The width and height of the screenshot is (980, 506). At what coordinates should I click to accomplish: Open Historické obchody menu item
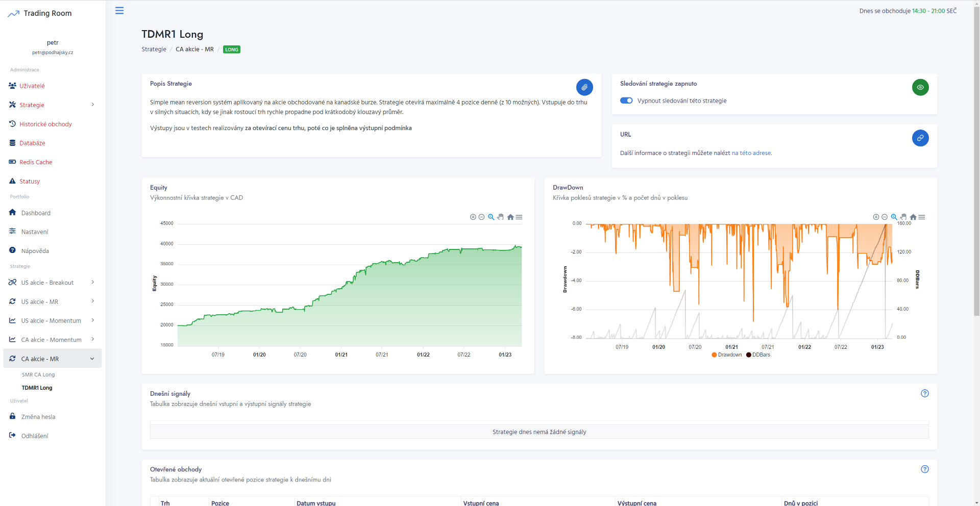[x=45, y=124]
